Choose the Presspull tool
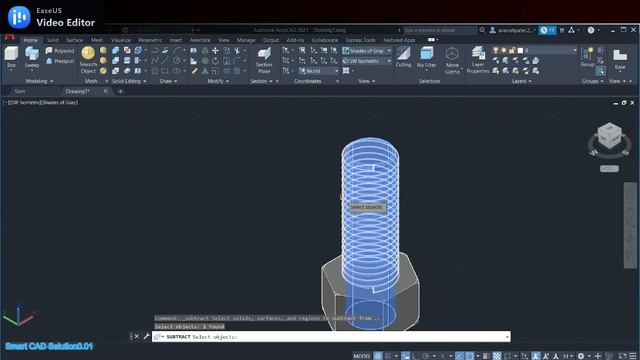 point(60,61)
